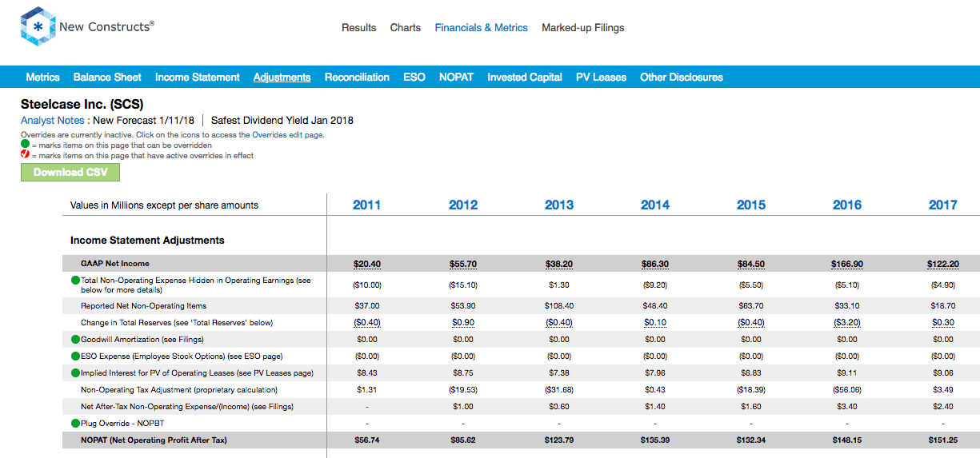
Task: Open the Analyst Notes link
Action: click(53, 121)
